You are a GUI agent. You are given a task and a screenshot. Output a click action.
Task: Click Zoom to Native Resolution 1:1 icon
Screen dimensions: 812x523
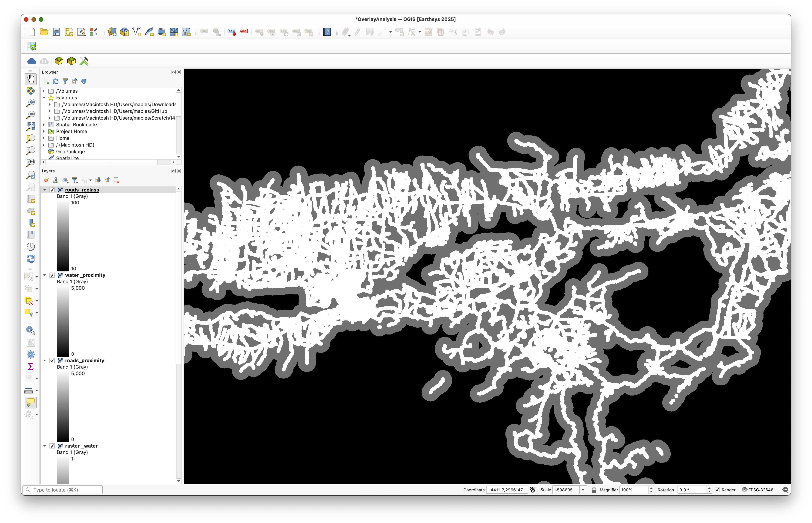coord(31,163)
